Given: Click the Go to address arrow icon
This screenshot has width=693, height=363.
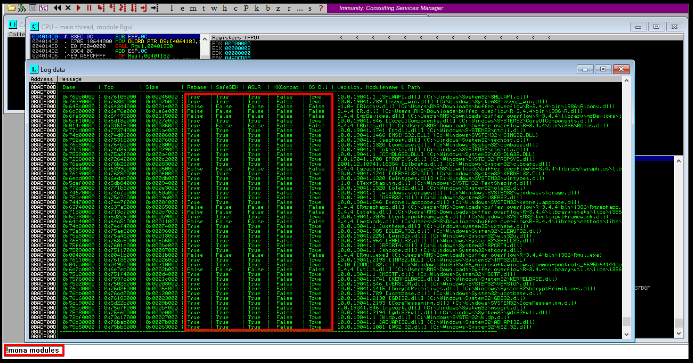Looking at the screenshot, I should [x=154, y=8].
